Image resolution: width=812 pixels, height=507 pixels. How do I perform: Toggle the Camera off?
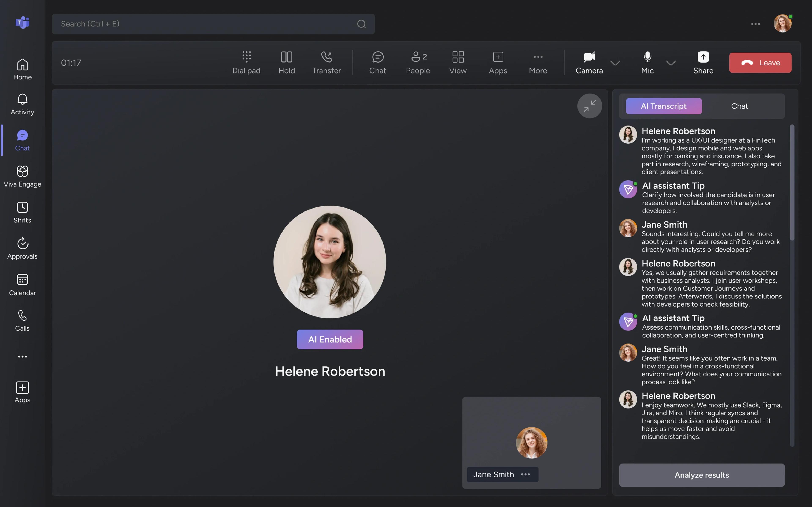pos(589,62)
